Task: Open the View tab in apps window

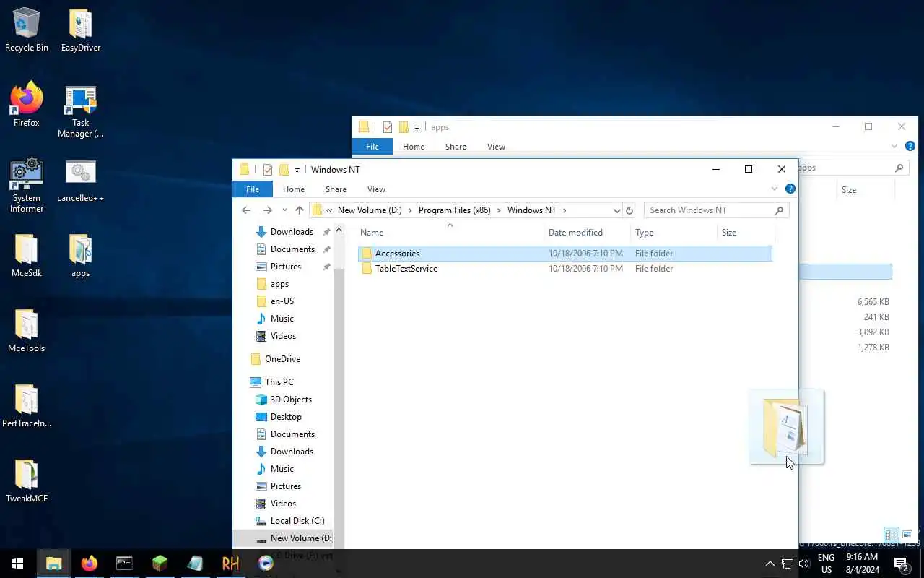Action: pos(496,147)
